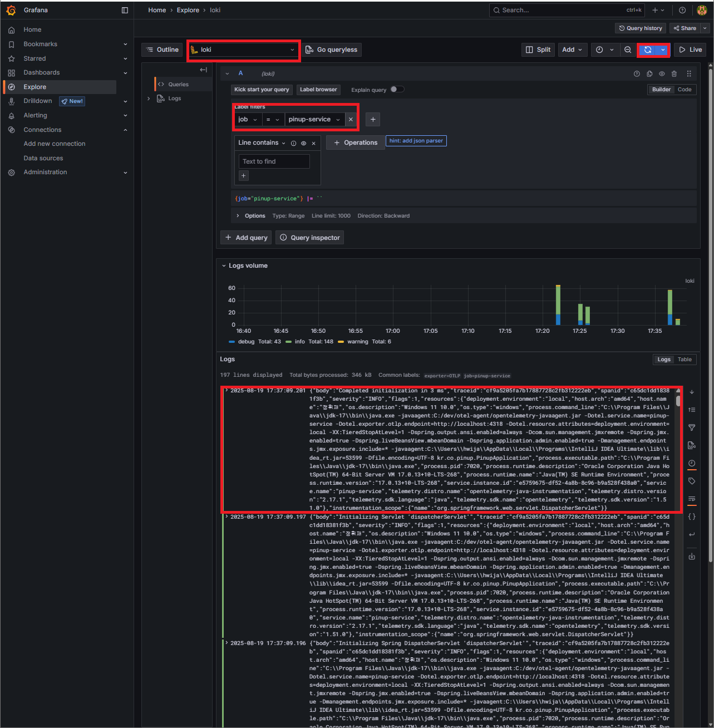Viewport: 714px width, 728px height.
Task: Click the debug legend blue swatch
Action: click(x=232, y=342)
